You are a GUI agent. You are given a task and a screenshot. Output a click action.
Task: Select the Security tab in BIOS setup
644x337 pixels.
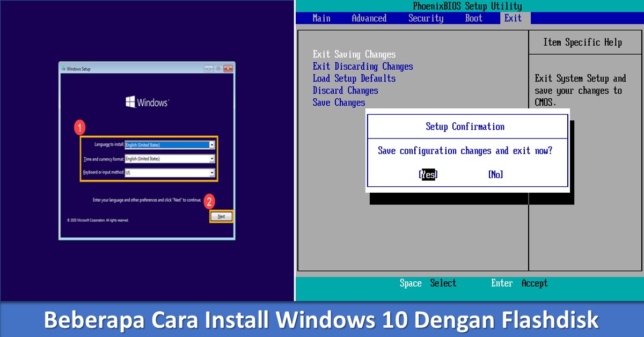(426, 18)
